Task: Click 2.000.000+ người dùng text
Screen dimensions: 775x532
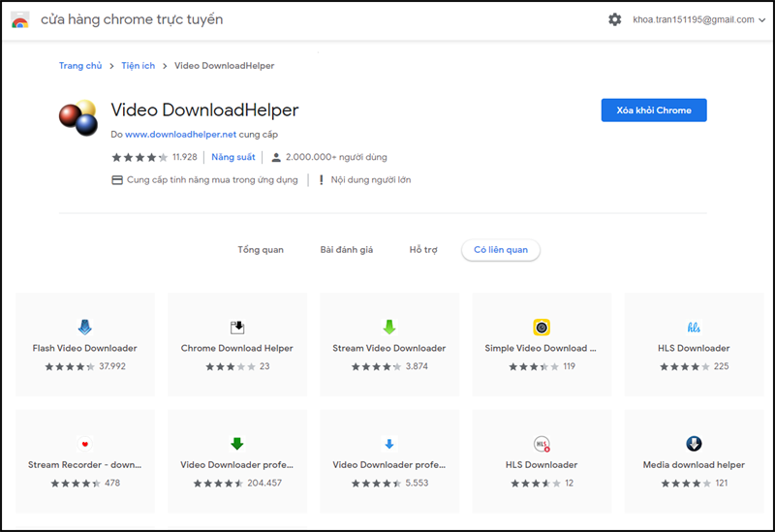Action: [336, 157]
